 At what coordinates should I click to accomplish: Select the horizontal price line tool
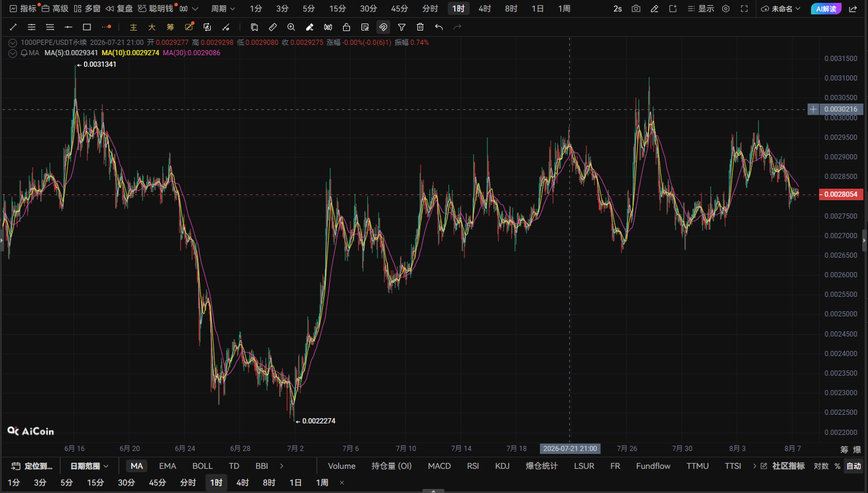[68, 27]
